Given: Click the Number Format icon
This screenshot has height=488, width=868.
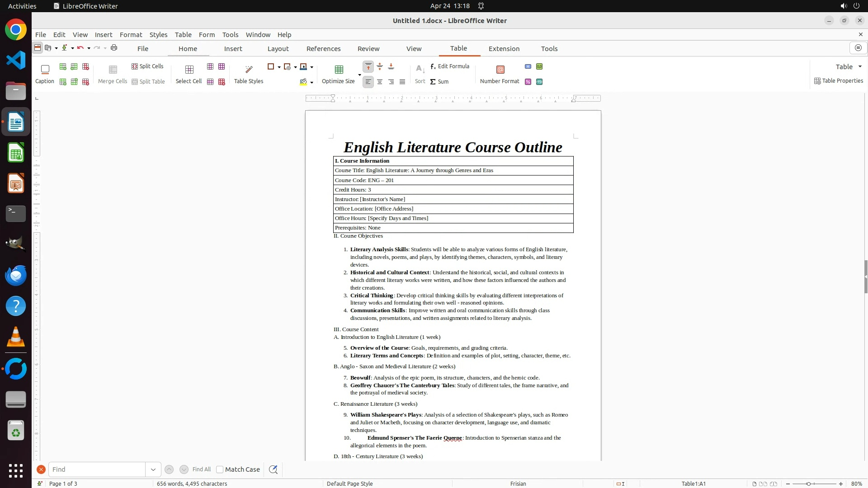Looking at the screenshot, I should click(500, 69).
